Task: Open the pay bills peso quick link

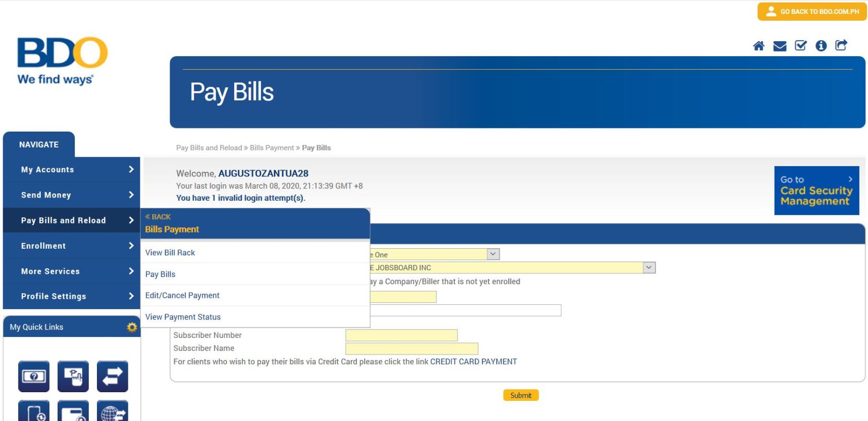Action: (x=73, y=376)
